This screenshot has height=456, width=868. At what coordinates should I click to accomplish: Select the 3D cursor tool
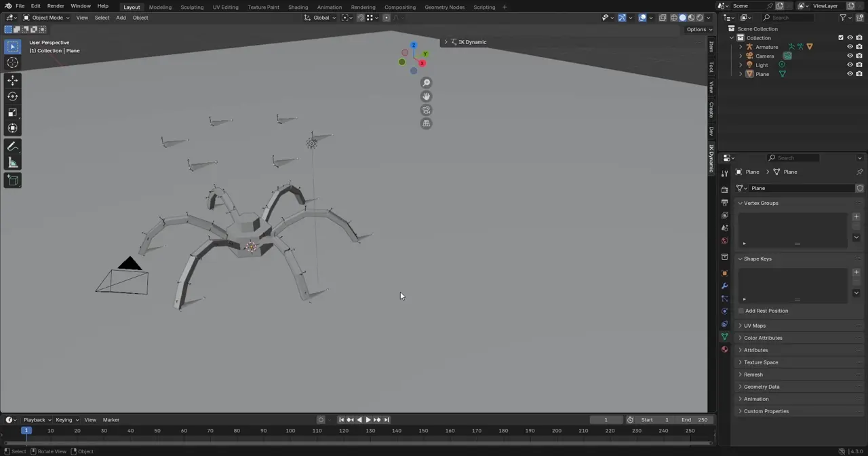(x=12, y=62)
